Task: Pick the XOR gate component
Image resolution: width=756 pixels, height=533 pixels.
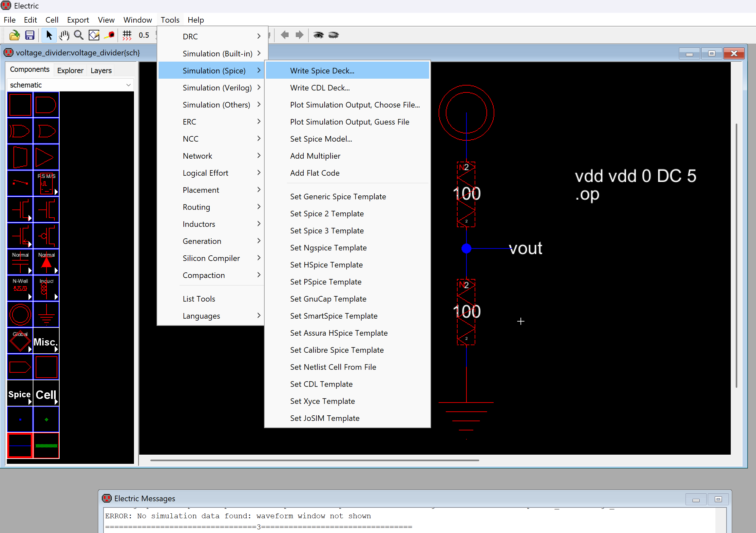Action: pos(20,131)
